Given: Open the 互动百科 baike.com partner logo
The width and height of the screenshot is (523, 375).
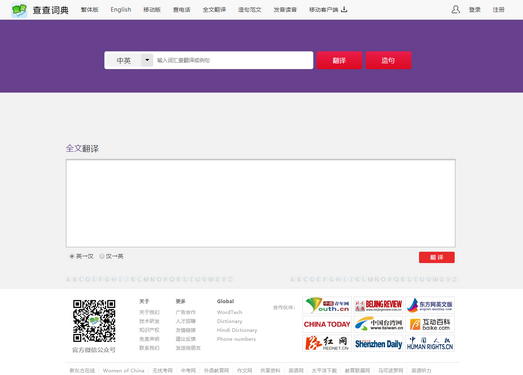Looking at the screenshot, I should (x=430, y=324).
